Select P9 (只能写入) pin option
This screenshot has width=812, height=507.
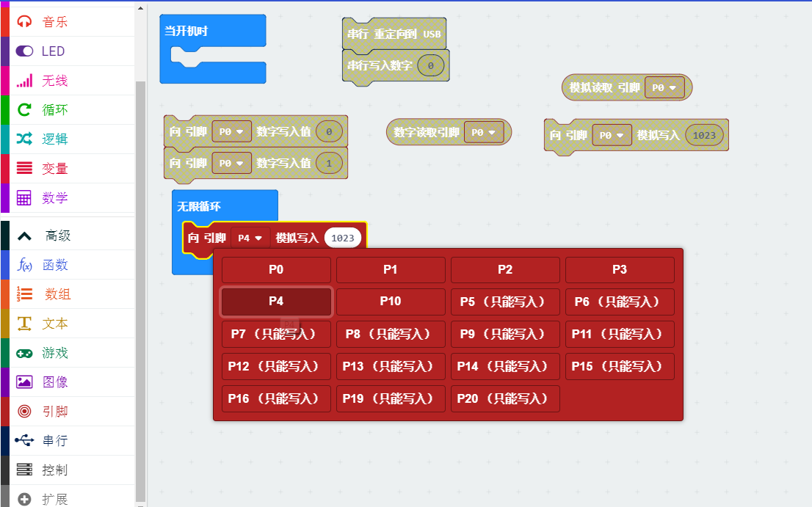[x=505, y=334]
